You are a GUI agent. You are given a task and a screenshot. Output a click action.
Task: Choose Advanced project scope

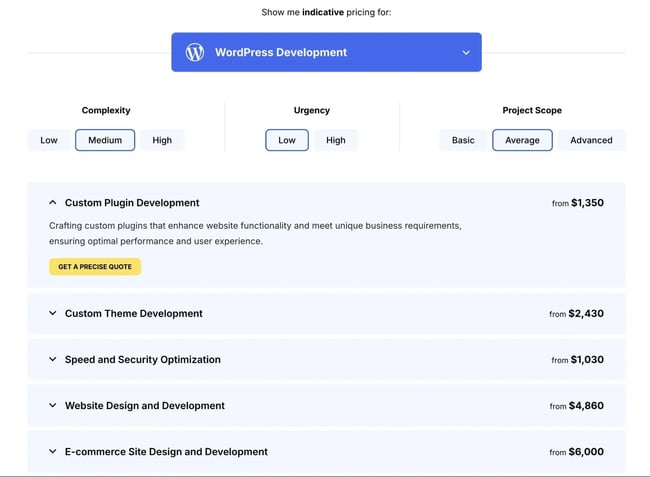pyautogui.click(x=591, y=140)
